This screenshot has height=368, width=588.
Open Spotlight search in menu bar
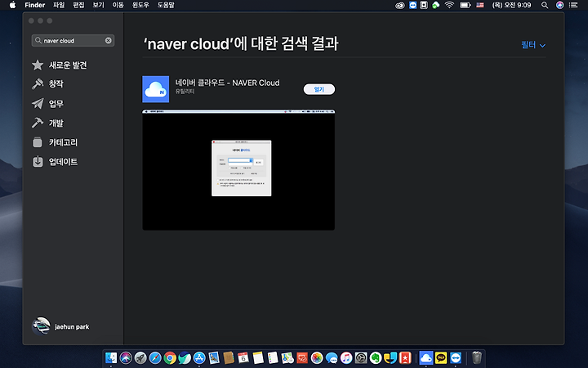coord(545,5)
